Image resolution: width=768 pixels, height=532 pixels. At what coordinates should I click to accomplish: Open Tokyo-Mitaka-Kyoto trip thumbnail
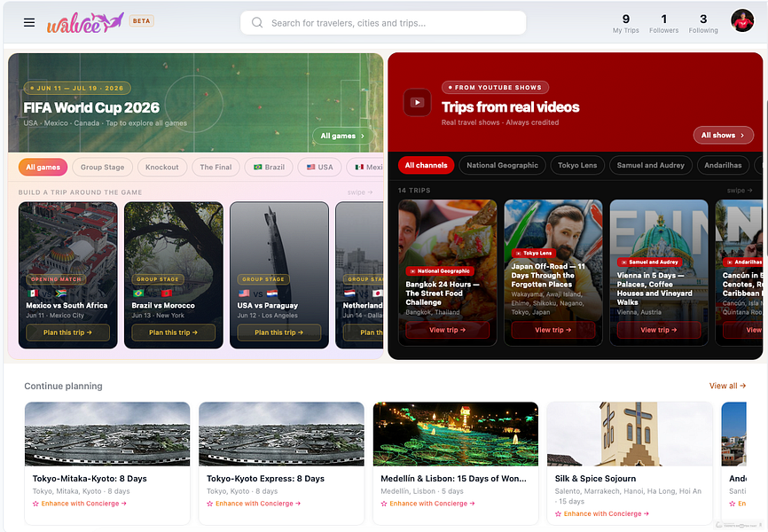pos(107,434)
